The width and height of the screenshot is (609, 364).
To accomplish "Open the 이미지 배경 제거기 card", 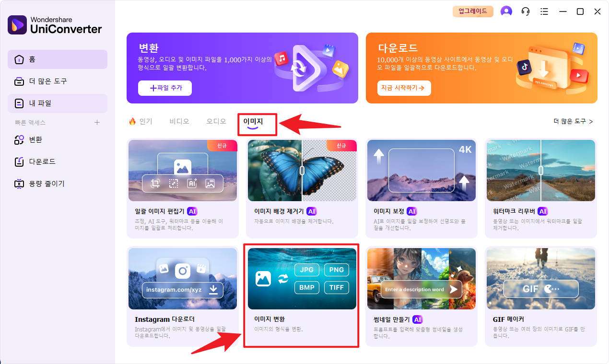I will 302,188.
